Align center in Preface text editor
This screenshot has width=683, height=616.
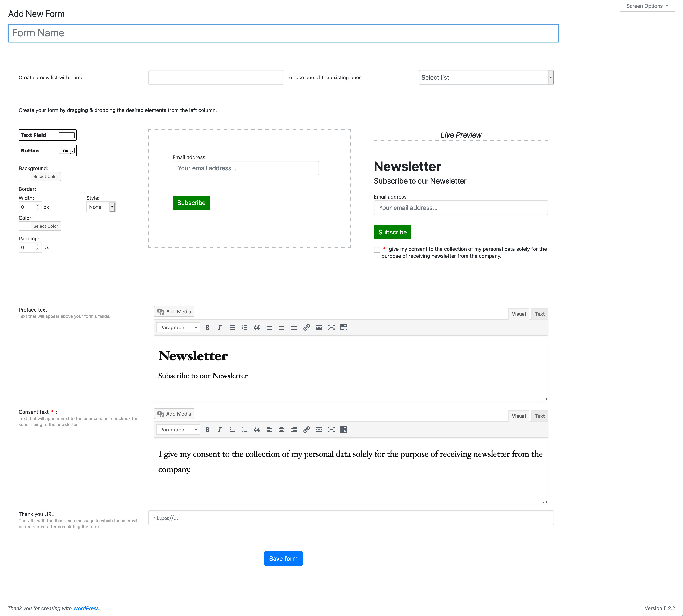pos(282,327)
